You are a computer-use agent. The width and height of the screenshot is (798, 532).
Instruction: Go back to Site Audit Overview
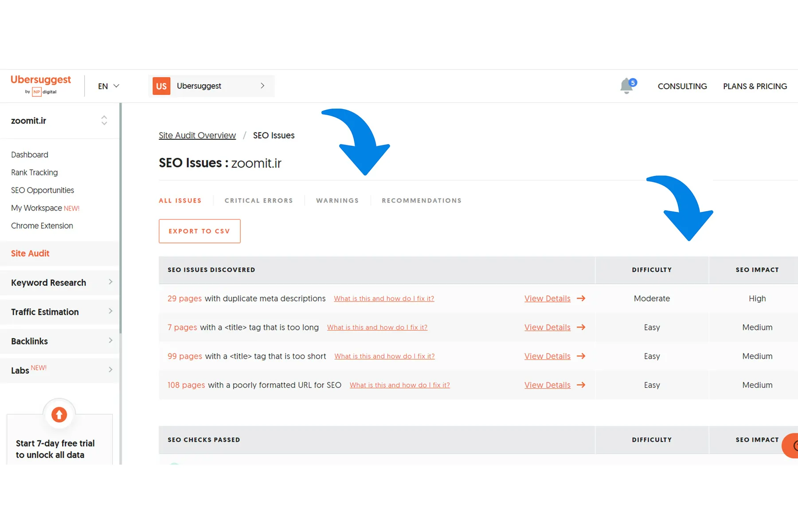pos(197,135)
